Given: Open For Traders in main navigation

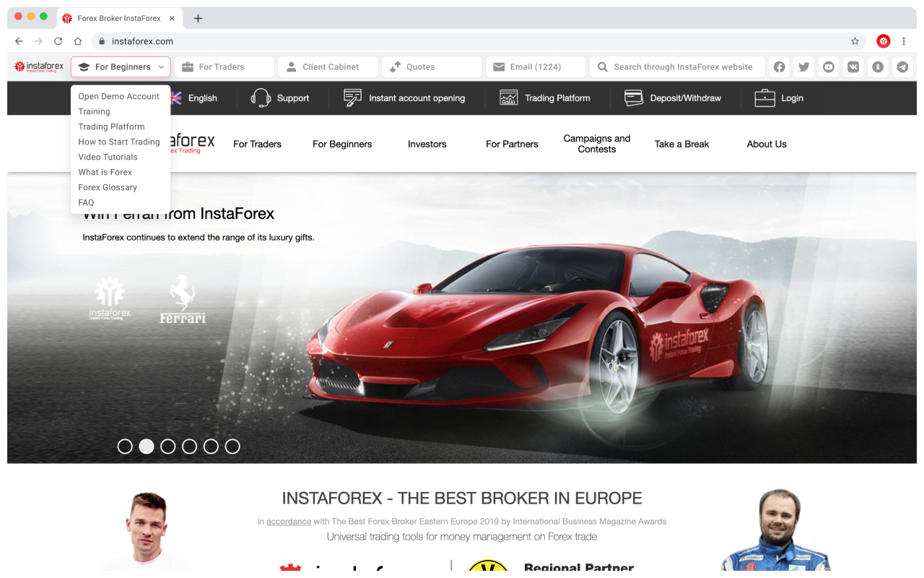Looking at the screenshot, I should click(x=258, y=144).
